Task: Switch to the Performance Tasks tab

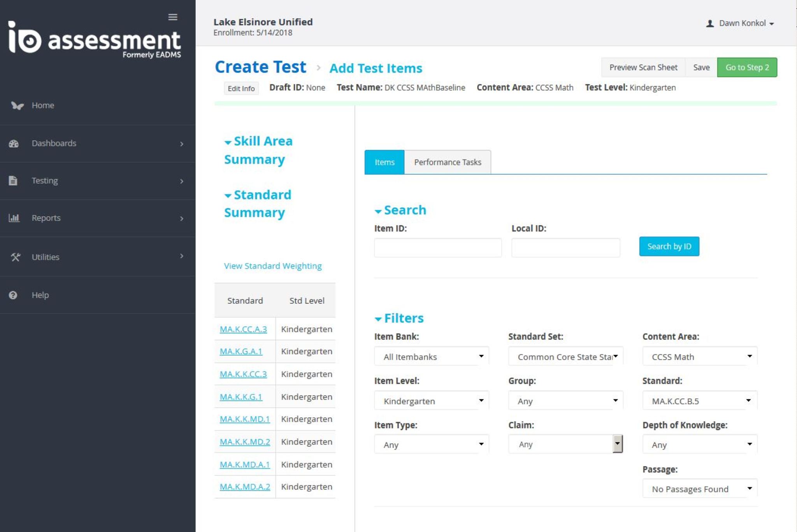Action: (x=447, y=162)
